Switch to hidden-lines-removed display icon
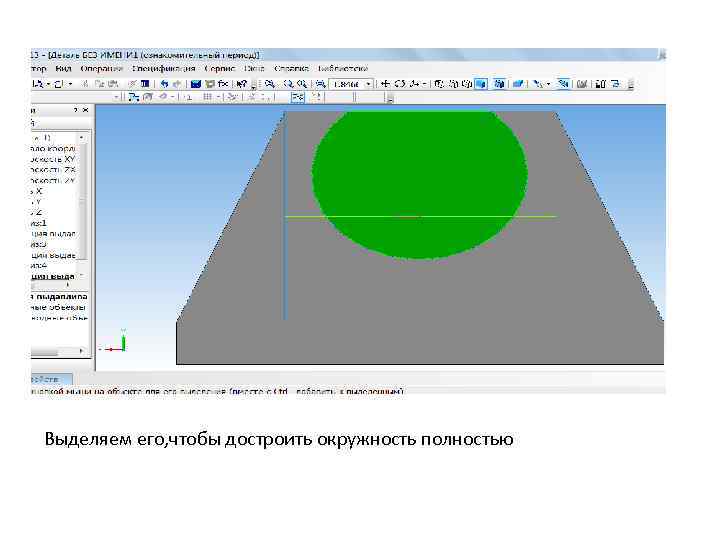 (x=453, y=84)
